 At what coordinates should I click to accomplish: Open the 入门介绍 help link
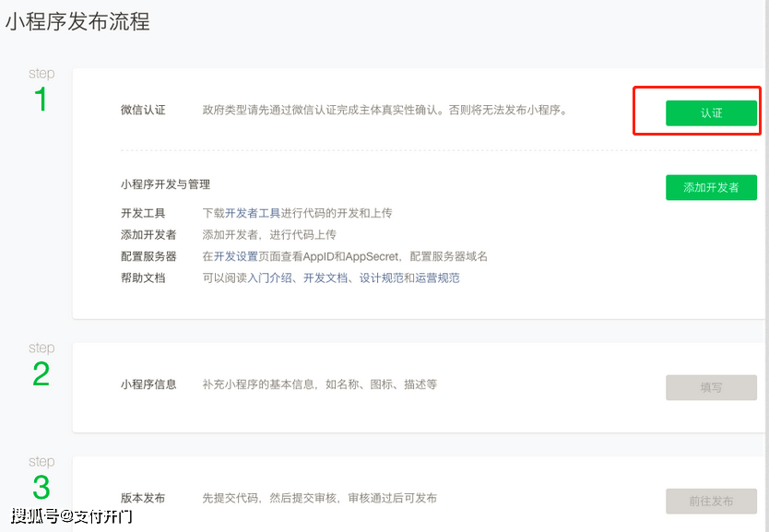[270, 278]
